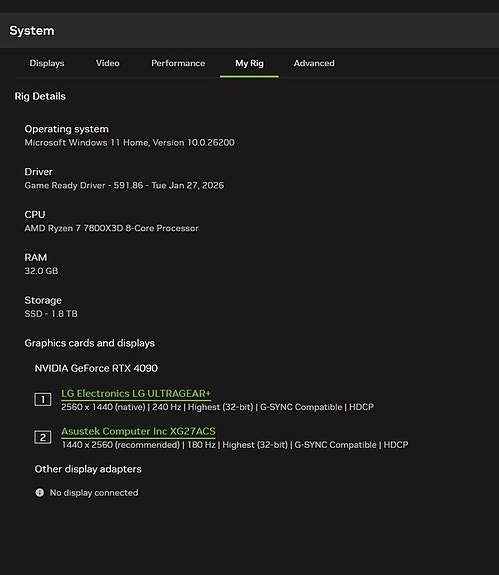
Task: Click the Windows 11 Home version text
Action: [129, 142]
